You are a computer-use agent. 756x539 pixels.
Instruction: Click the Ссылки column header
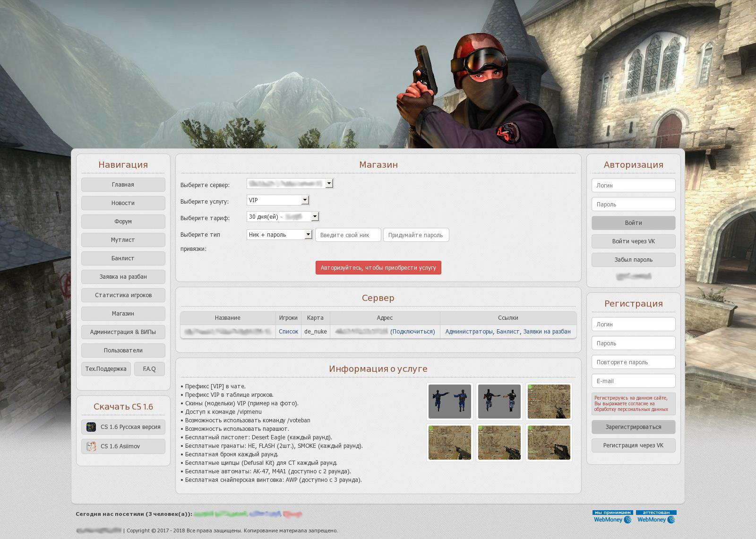508,318
